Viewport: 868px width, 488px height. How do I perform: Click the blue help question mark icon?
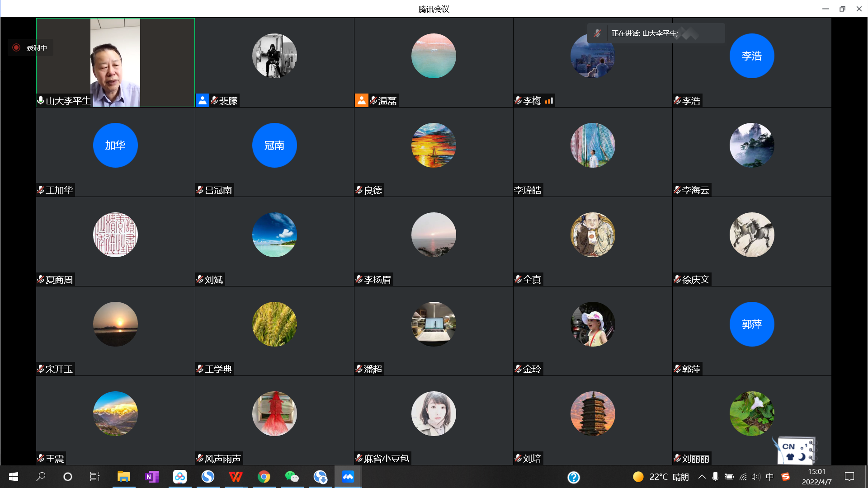[573, 477]
